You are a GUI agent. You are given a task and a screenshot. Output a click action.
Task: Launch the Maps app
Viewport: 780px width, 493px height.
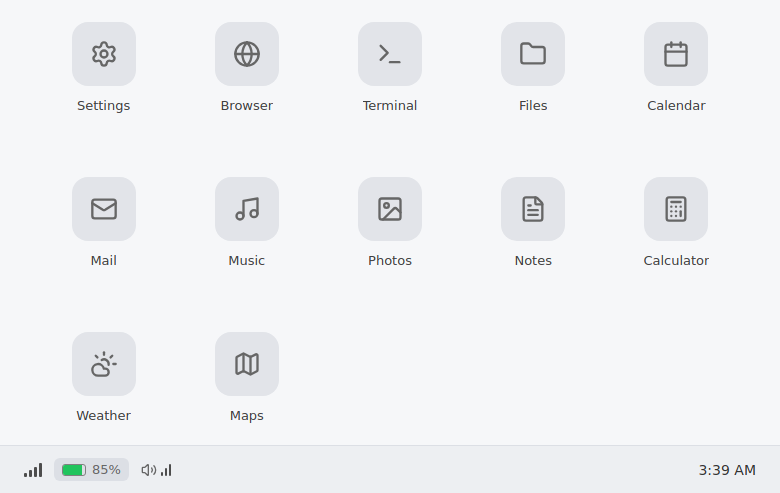click(x=247, y=364)
